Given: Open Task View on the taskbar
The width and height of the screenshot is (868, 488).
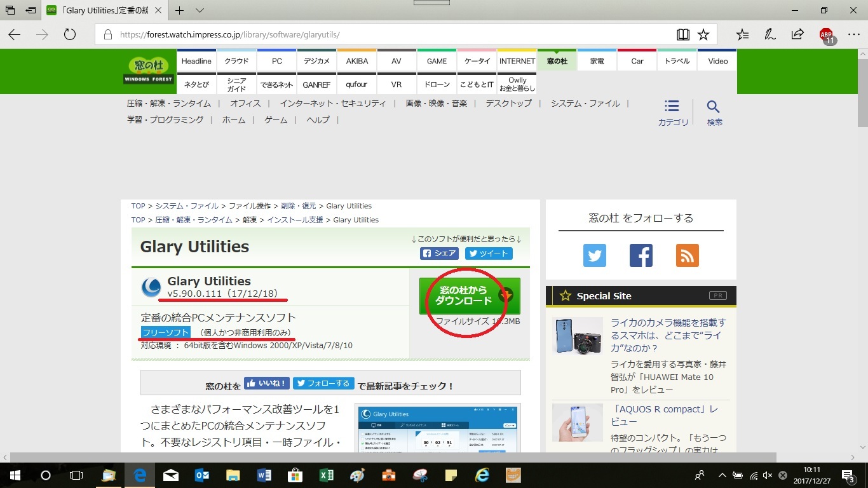Looking at the screenshot, I should pos(76,475).
